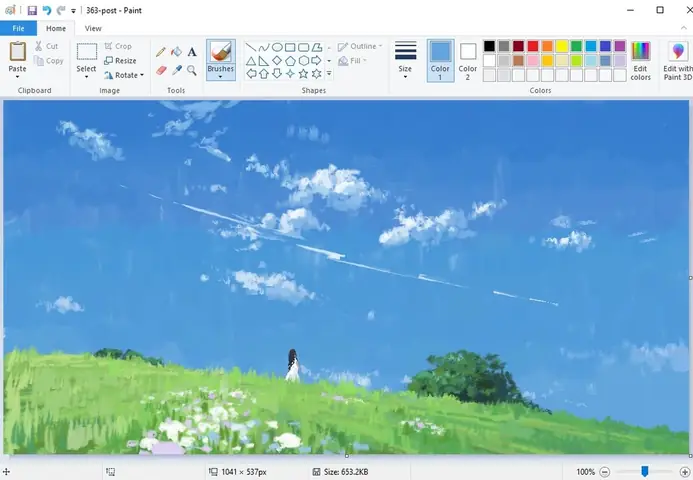Open the File menu
The width and height of the screenshot is (693, 480).
click(18, 28)
